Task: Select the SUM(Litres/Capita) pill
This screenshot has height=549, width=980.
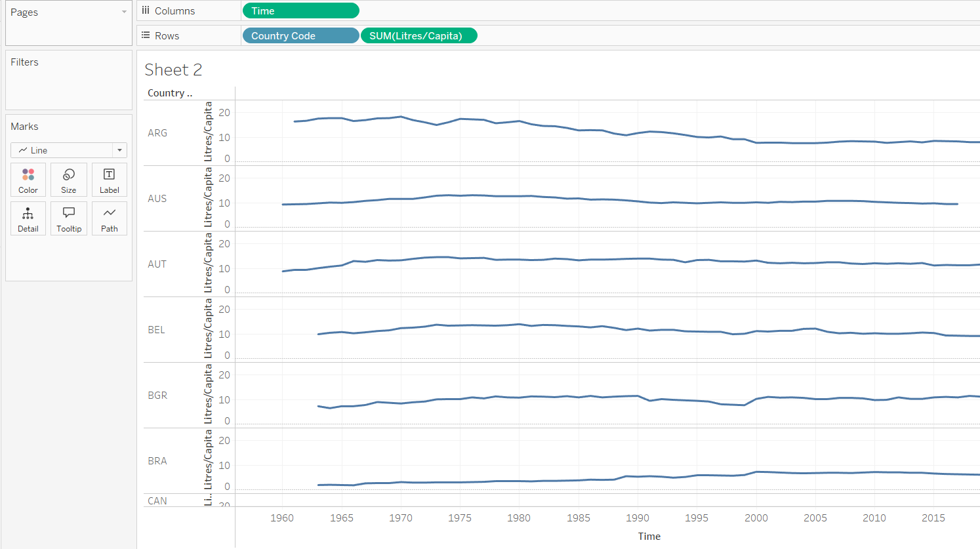Action: tap(419, 35)
